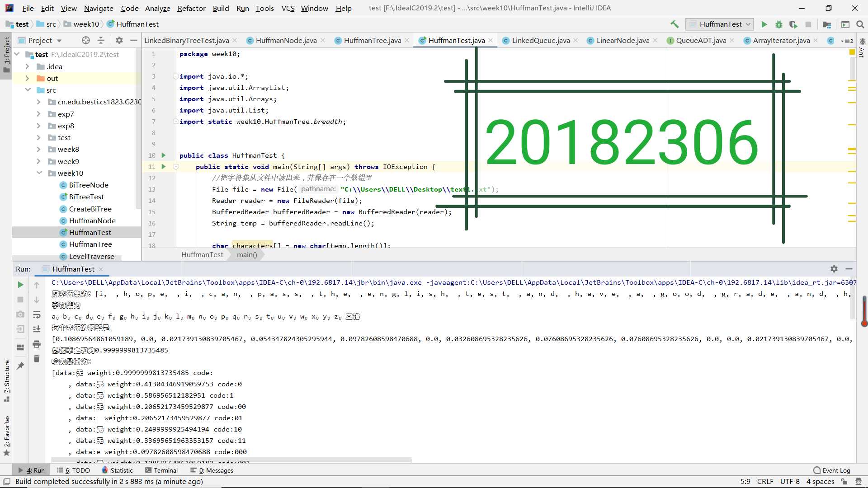This screenshot has width=868, height=488.
Task: Click the Build Project hammer icon
Action: (x=675, y=24)
